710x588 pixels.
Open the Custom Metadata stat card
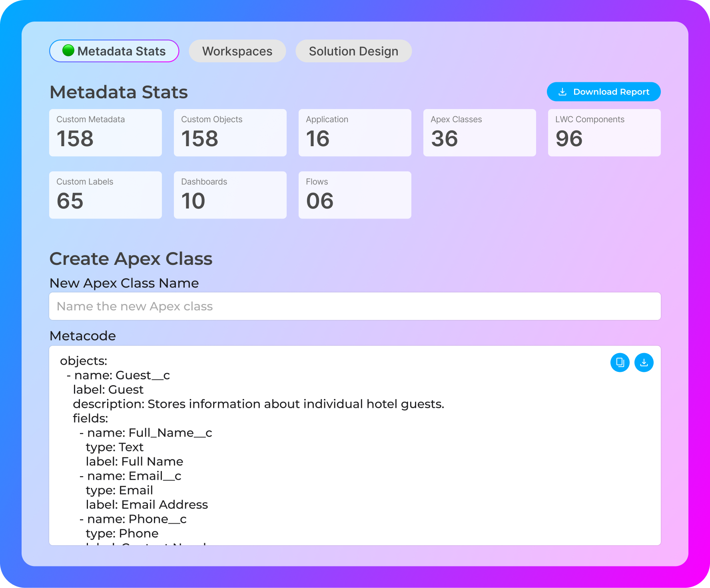click(x=105, y=132)
